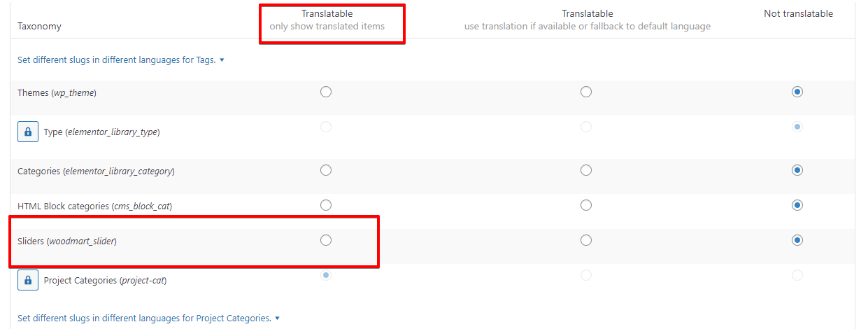This screenshot has height=329, width=868.
Task: Choose fallback option for HTML Block categories
Action: coord(586,205)
